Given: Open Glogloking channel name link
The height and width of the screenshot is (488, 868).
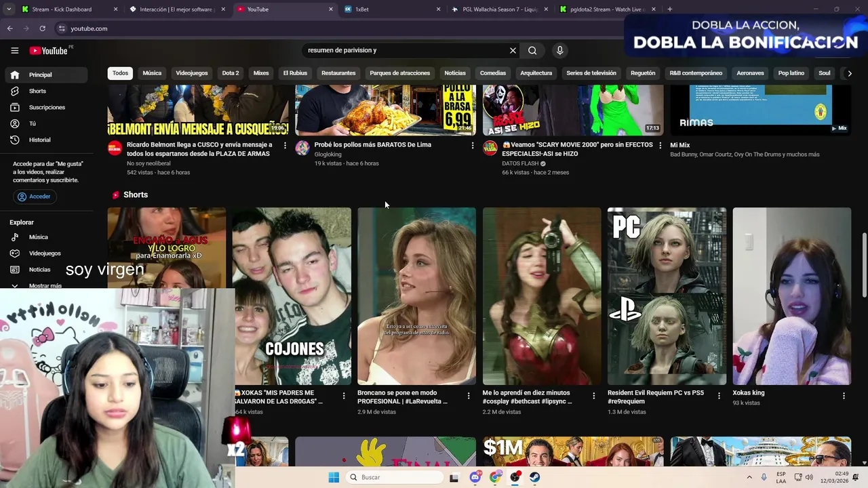Looking at the screenshot, I should pos(328,155).
